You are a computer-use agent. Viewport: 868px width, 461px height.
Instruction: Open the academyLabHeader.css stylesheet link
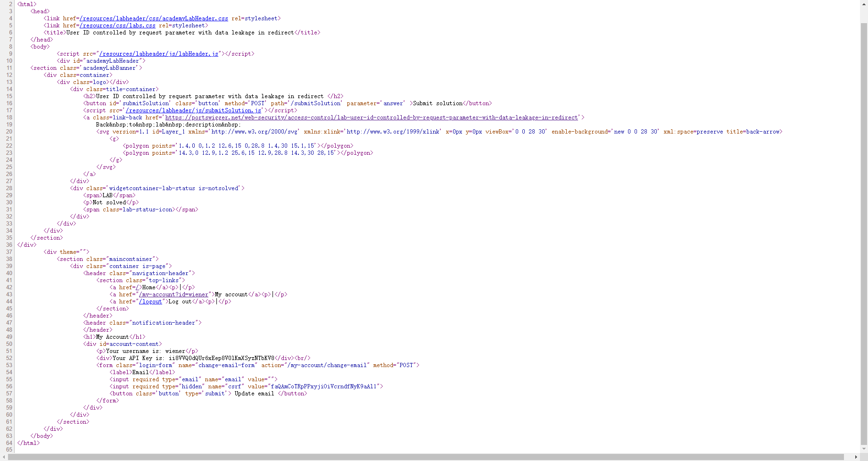click(x=154, y=18)
